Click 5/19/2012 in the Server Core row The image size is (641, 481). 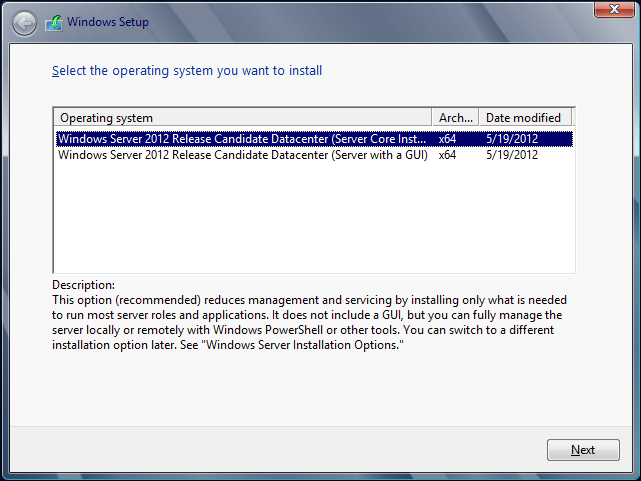(x=512, y=139)
